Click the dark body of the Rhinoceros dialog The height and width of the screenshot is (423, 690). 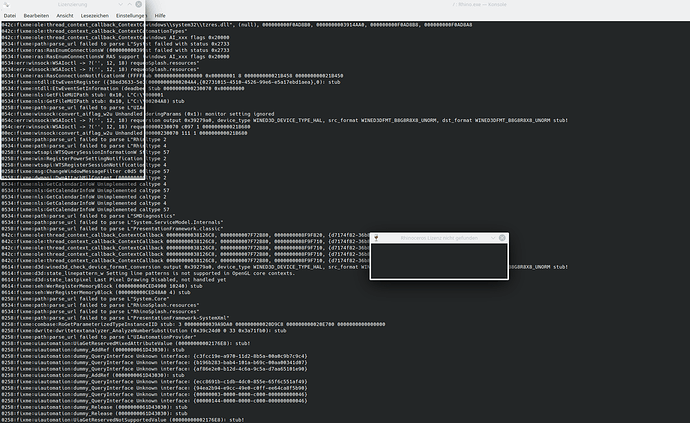coord(439,261)
